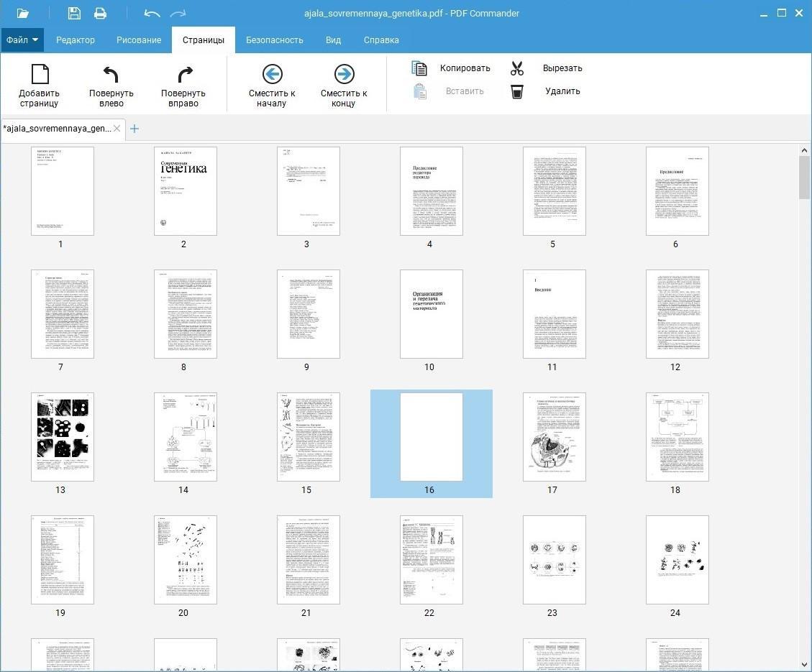
Task: Select page 10 thumbnail
Action: tap(432, 314)
